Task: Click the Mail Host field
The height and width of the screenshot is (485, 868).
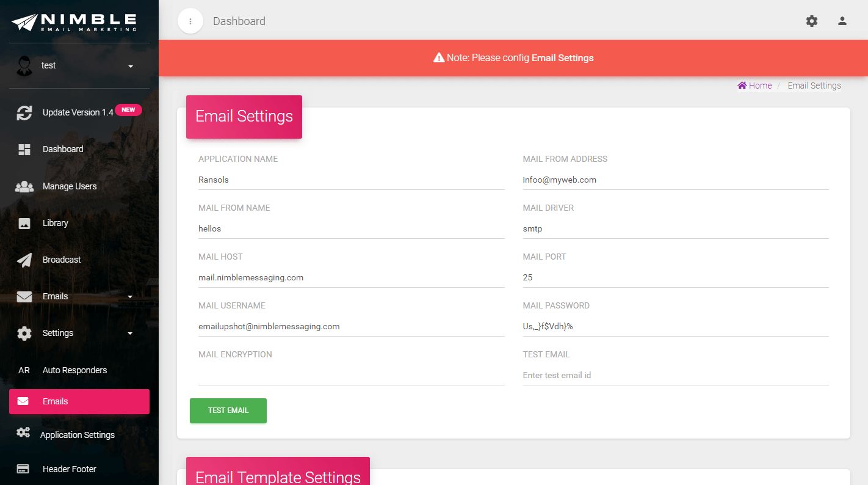Action: (352, 278)
